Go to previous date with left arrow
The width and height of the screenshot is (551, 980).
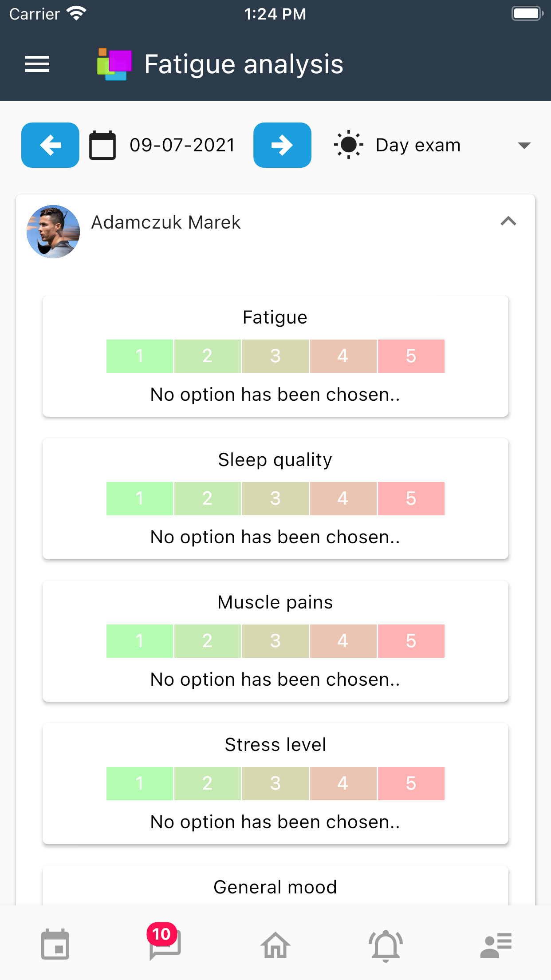50,145
